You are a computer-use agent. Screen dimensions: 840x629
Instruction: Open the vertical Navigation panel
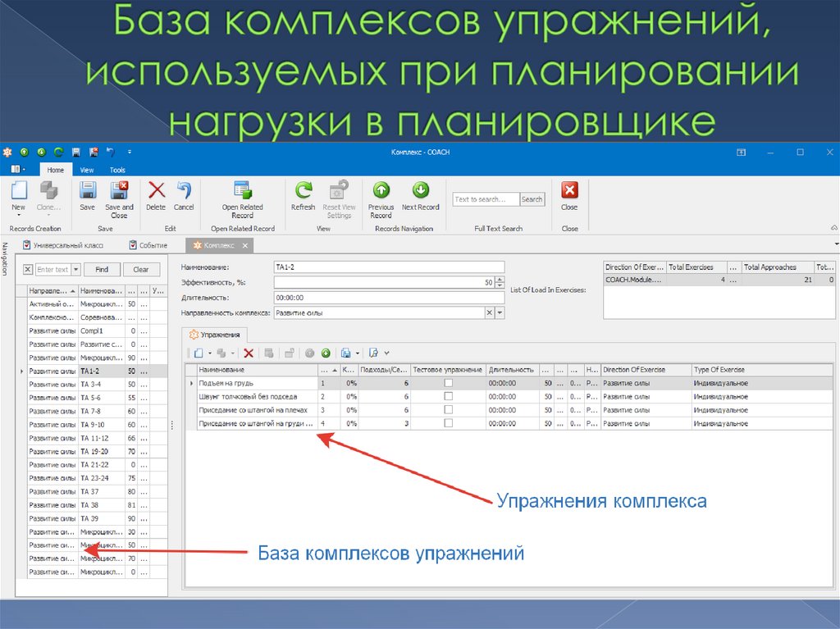click(5, 259)
